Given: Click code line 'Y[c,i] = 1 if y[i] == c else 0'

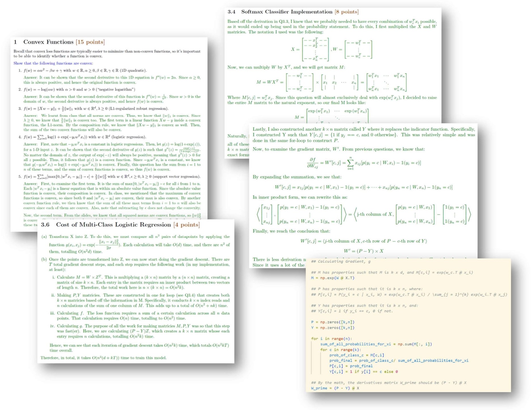Looking at the screenshot, I should 363,372.
